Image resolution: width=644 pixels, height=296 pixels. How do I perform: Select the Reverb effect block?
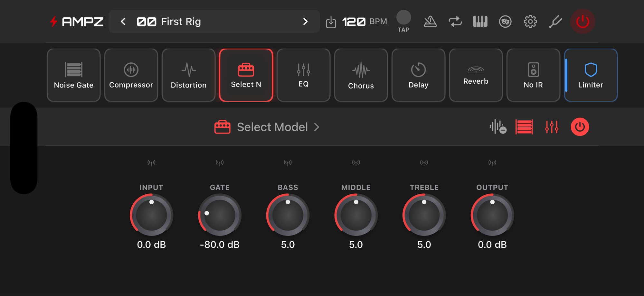click(476, 75)
